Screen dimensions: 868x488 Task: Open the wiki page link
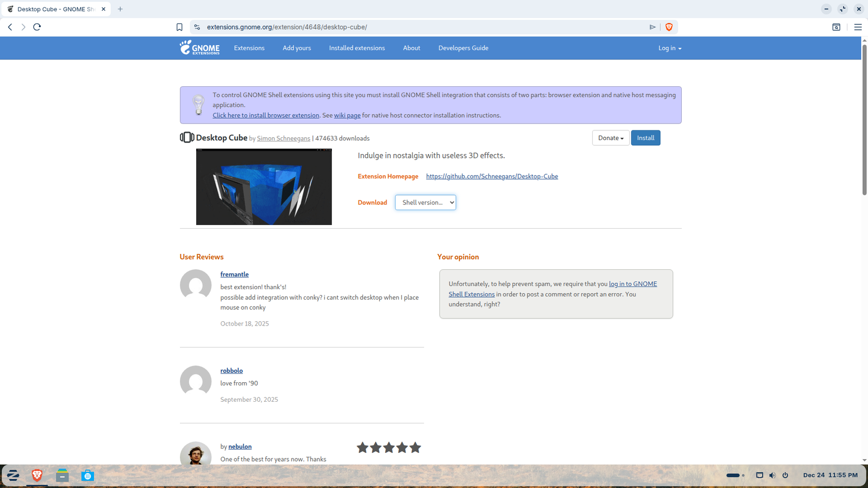[x=347, y=115]
